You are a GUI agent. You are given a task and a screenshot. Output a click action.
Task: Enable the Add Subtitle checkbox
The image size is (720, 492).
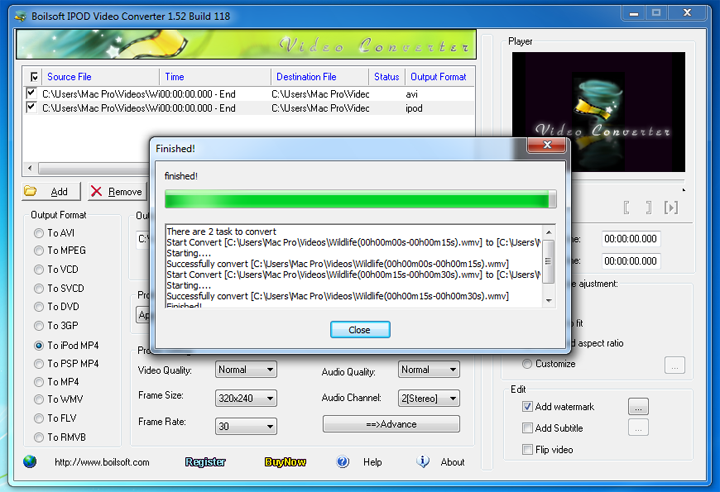coord(527,428)
